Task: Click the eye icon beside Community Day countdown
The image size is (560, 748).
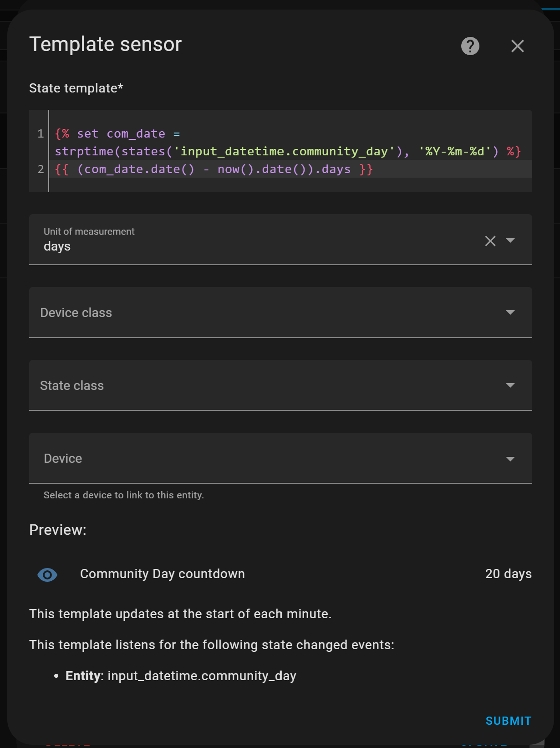Action: click(47, 574)
